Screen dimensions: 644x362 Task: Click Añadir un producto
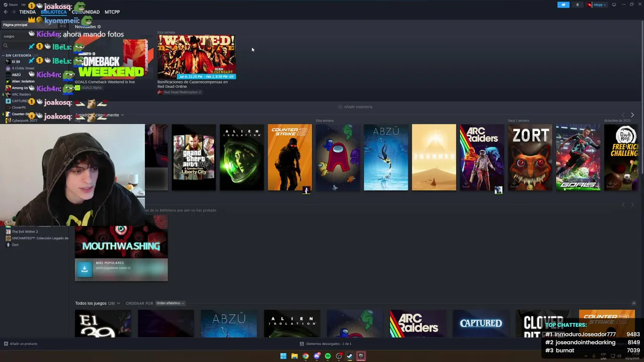(x=21, y=344)
